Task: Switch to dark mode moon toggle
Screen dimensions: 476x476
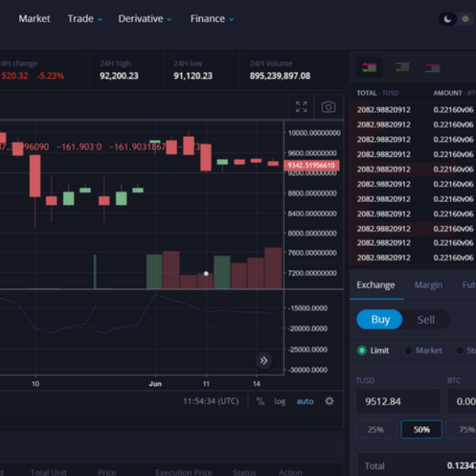Action: point(447,19)
